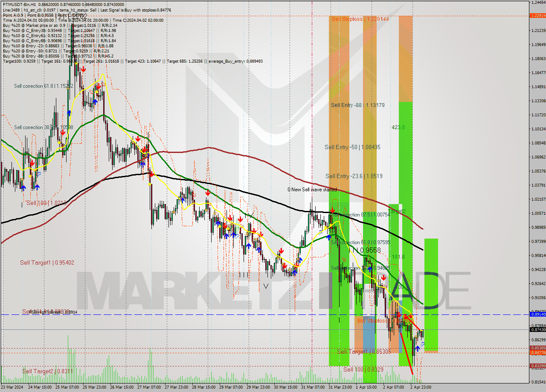Click the 'Sell Target2 | 0.8311' label

[47, 372]
